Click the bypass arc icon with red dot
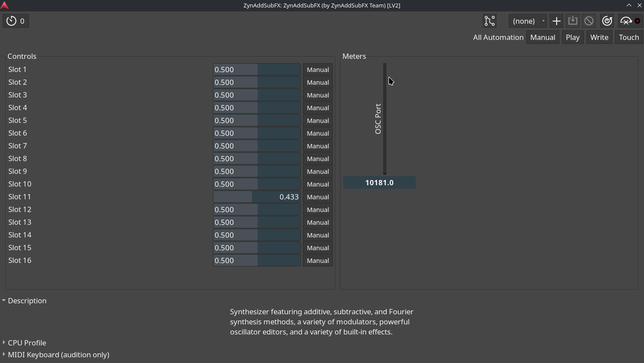The height and width of the screenshot is (363, 644). [x=630, y=21]
